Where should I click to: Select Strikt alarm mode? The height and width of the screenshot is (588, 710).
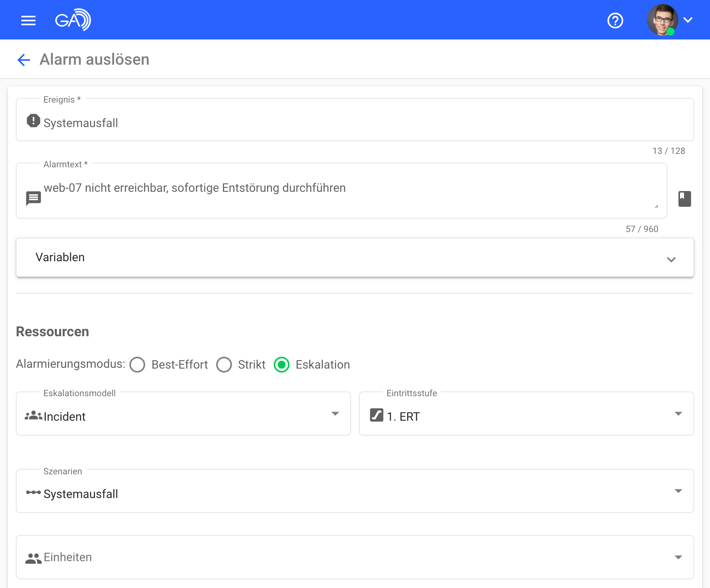[x=224, y=365]
